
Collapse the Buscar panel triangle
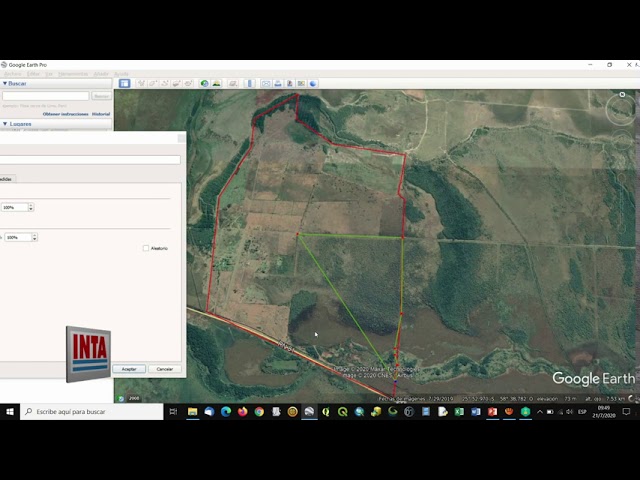5,83
